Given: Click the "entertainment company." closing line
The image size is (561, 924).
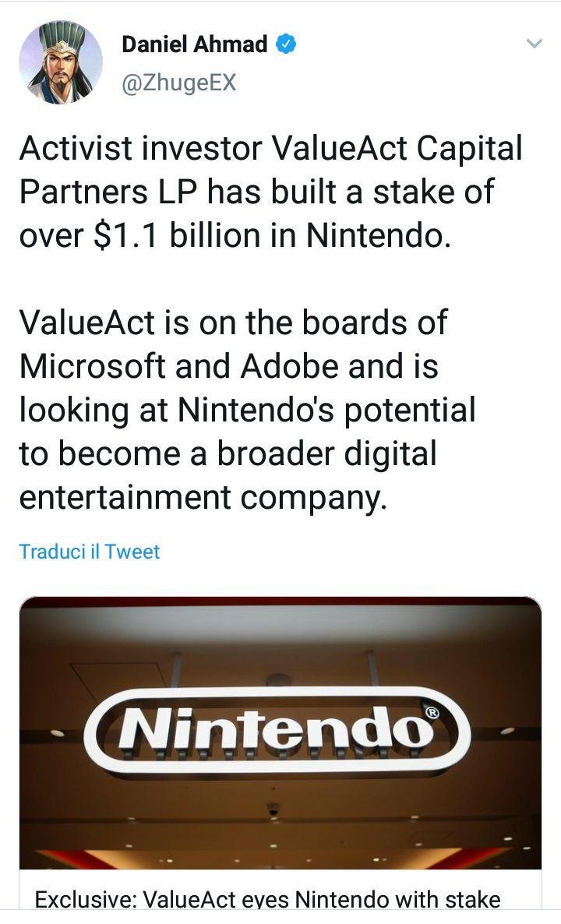Looking at the screenshot, I should (x=203, y=497).
